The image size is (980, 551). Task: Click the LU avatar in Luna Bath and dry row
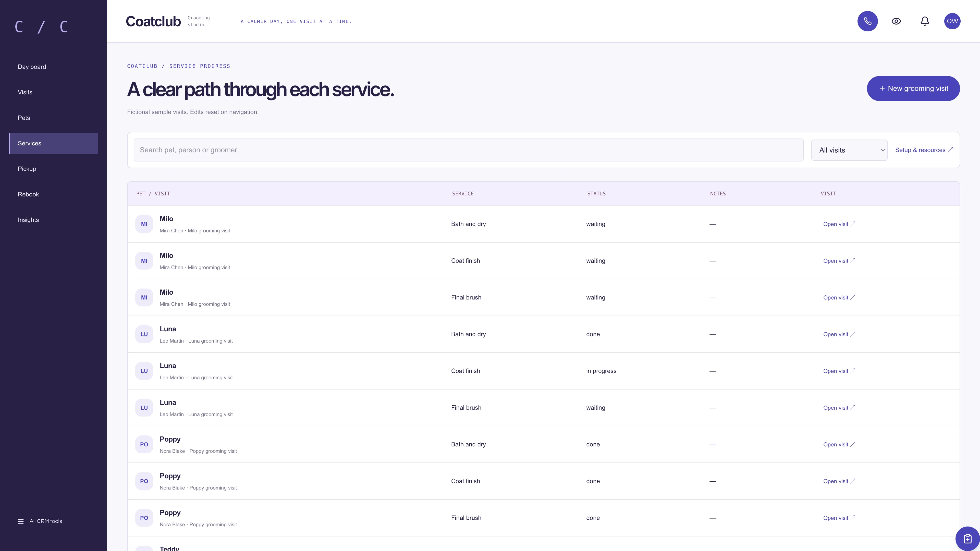coord(144,334)
